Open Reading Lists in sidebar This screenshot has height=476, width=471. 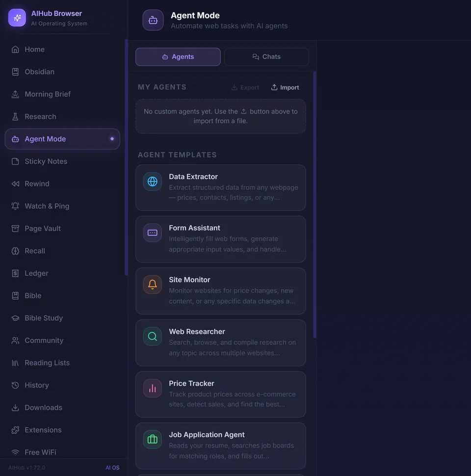(62, 363)
